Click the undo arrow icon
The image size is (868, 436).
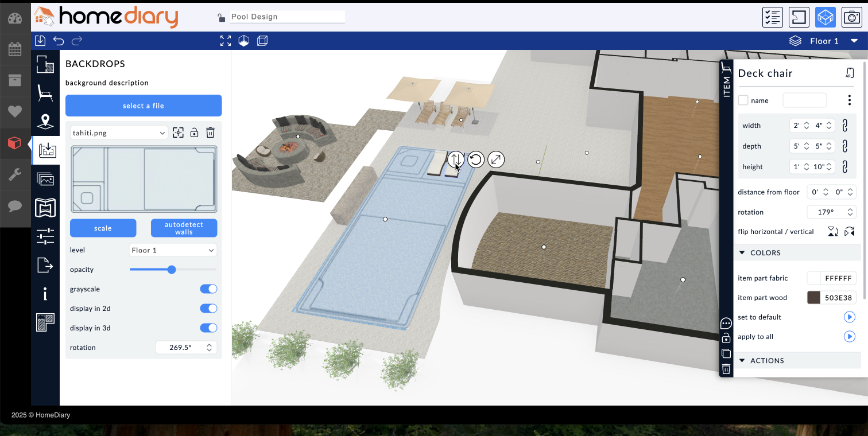pos(59,41)
